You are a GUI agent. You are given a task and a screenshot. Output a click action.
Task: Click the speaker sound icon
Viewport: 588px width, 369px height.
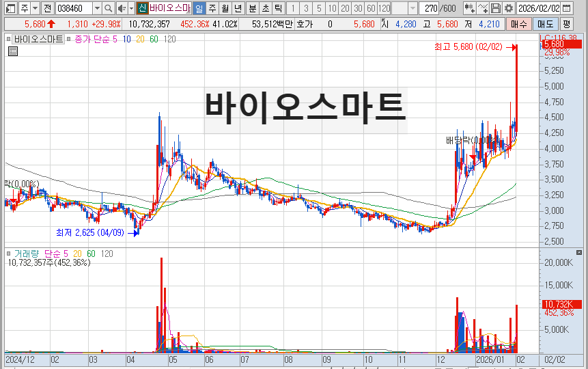(122, 8)
